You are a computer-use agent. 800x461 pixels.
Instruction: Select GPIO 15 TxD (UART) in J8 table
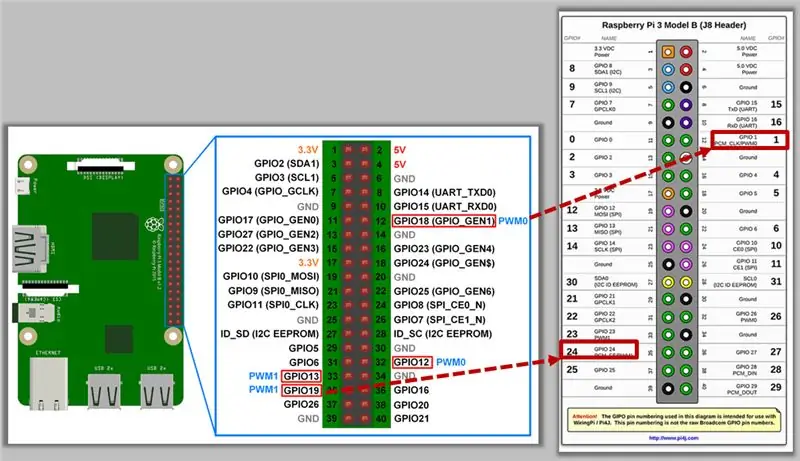[742, 106]
